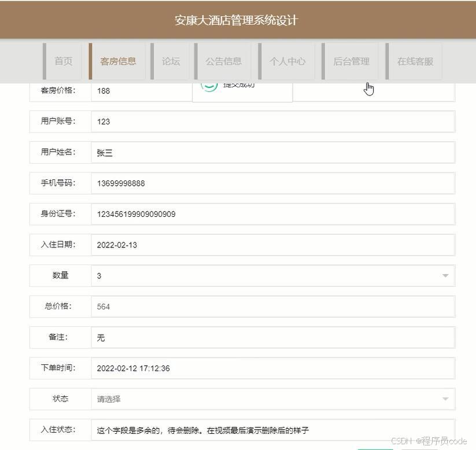Open the 数量 quantity dropdown
Viewport: 476px width, 450px height.
click(272, 276)
